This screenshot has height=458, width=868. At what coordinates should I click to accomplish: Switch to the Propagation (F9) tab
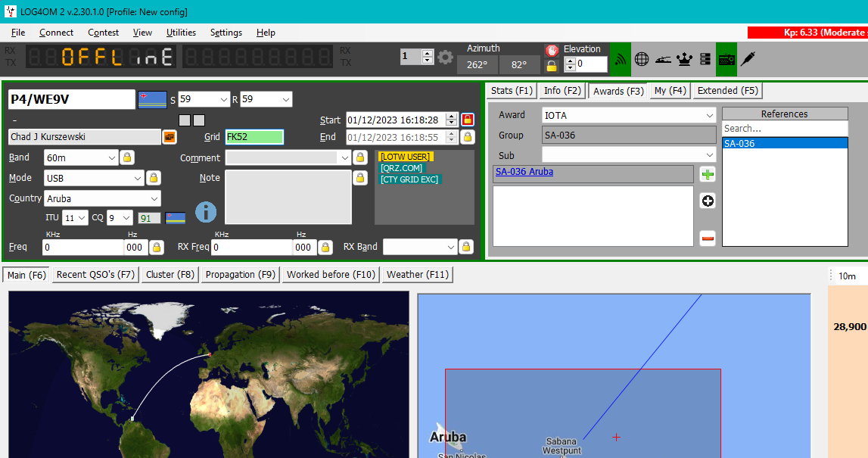[240, 275]
